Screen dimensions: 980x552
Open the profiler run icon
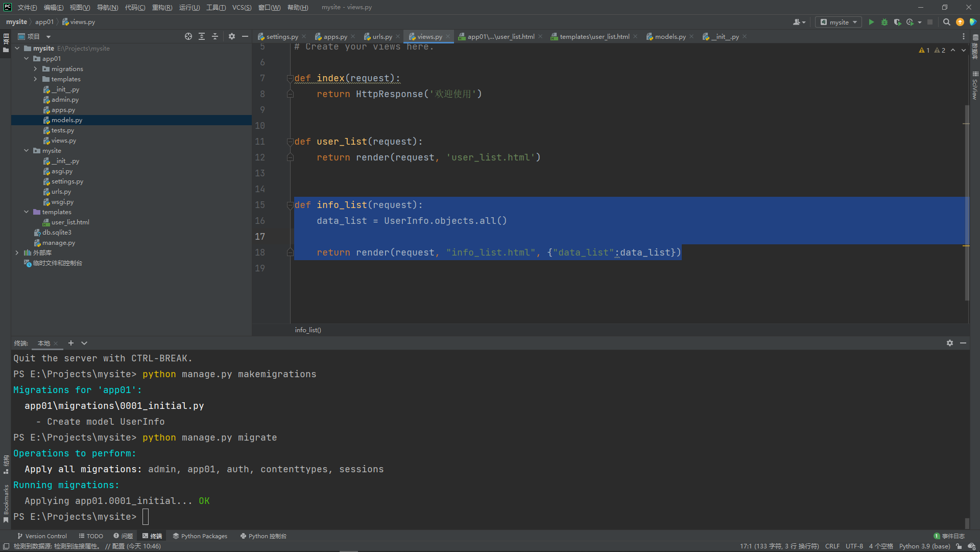(910, 22)
